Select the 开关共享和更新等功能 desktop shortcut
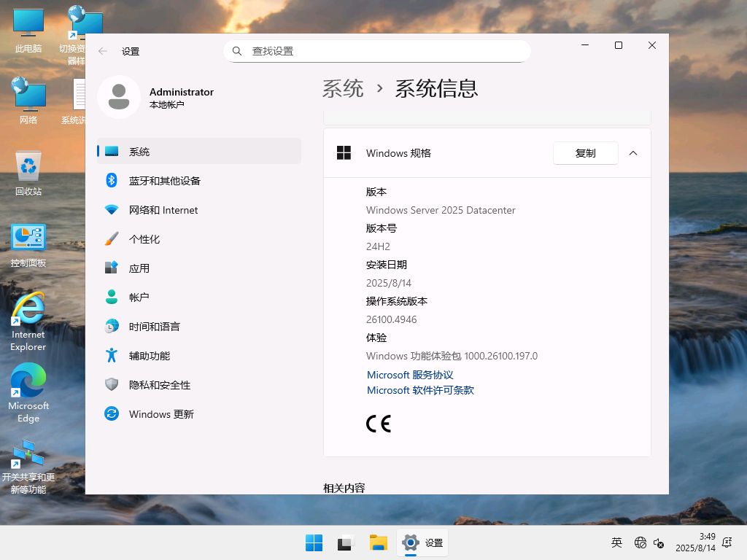 [28, 467]
